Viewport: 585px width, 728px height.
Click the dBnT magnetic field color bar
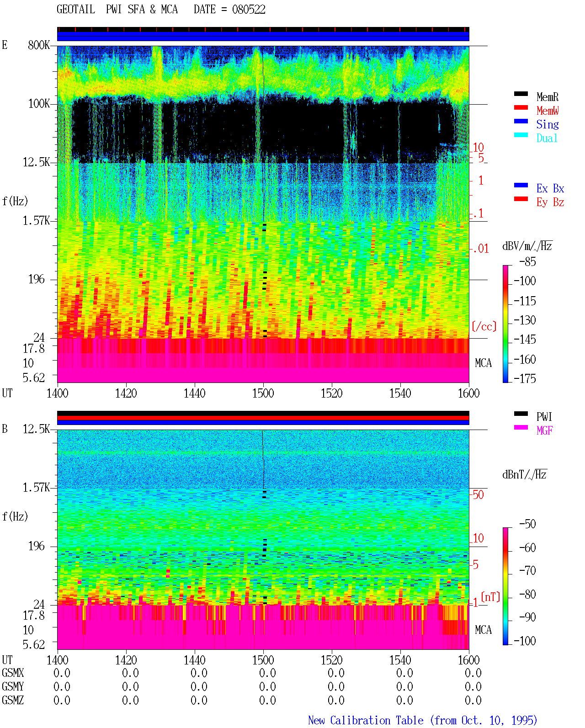tap(505, 586)
